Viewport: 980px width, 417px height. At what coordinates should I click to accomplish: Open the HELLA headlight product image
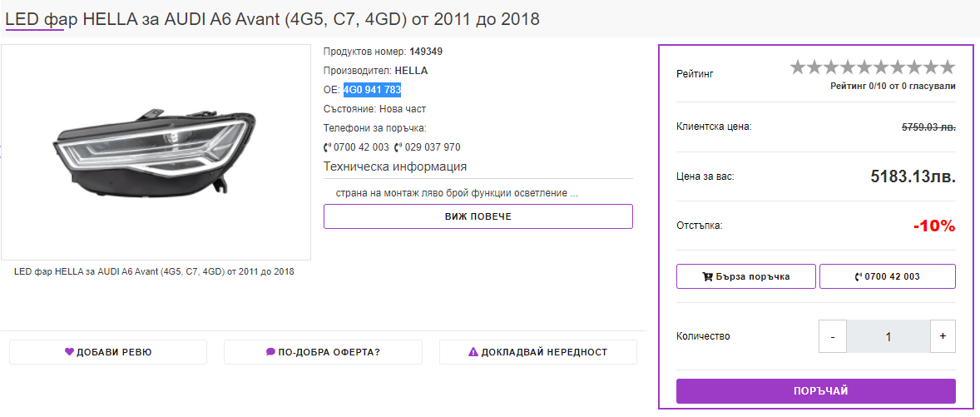[x=156, y=151]
